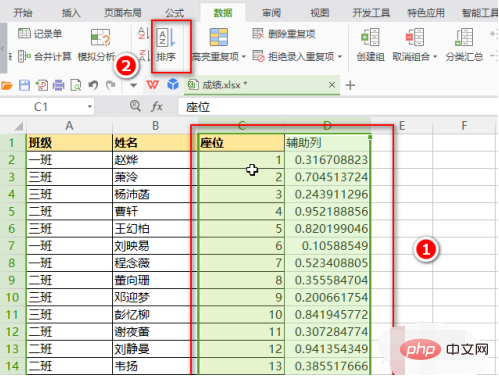
Task: Click the blue cube icon
Action: tap(173, 85)
